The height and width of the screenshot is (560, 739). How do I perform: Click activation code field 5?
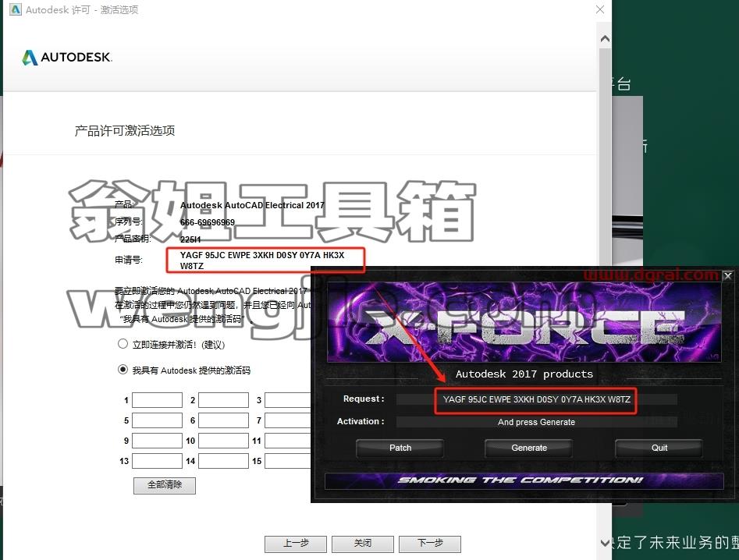click(157, 420)
